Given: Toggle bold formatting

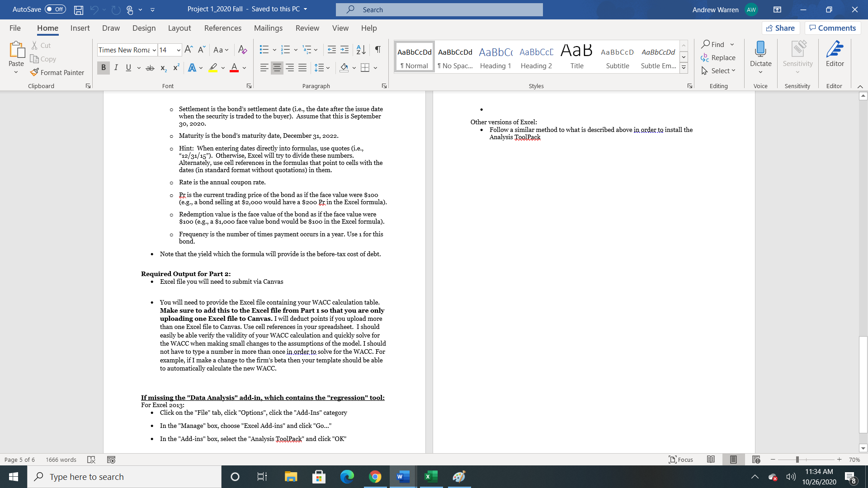Looking at the screenshot, I should click(x=104, y=68).
